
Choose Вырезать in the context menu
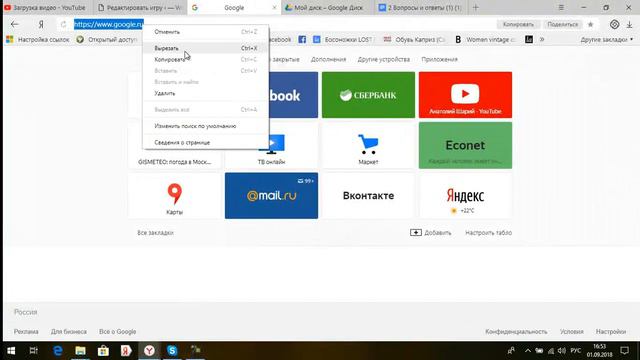(x=206, y=48)
